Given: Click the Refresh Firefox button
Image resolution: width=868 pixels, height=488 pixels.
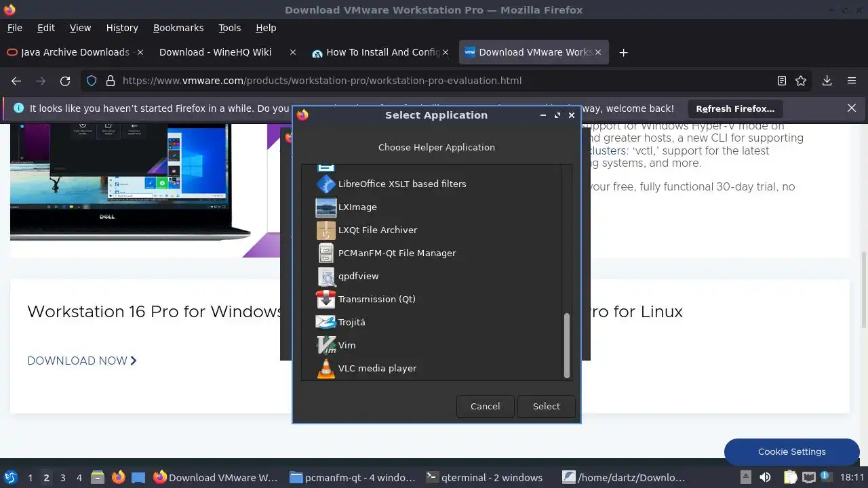Looking at the screenshot, I should 735,108.
